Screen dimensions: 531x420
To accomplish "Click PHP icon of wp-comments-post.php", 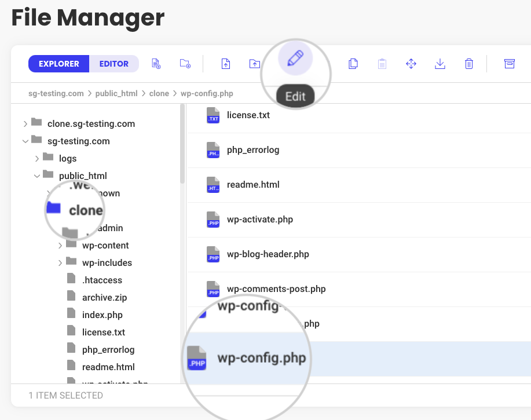I will click(x=213, y=289).
